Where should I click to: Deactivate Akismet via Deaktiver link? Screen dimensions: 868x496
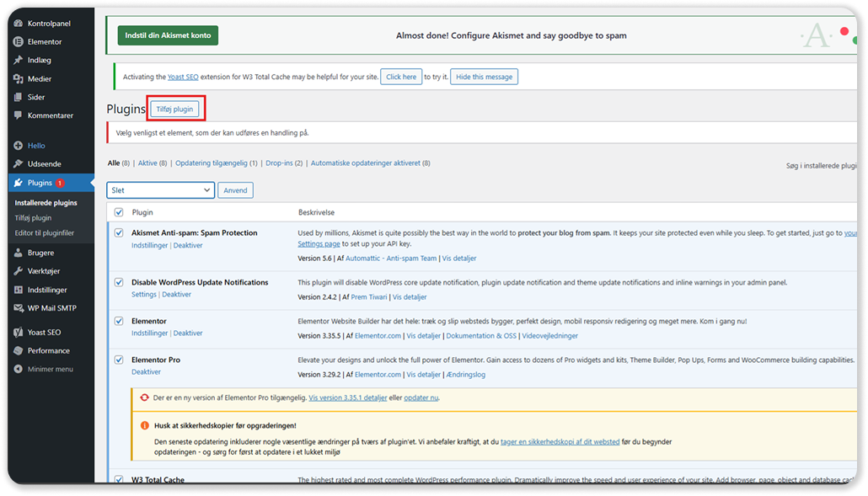(188, 246)
